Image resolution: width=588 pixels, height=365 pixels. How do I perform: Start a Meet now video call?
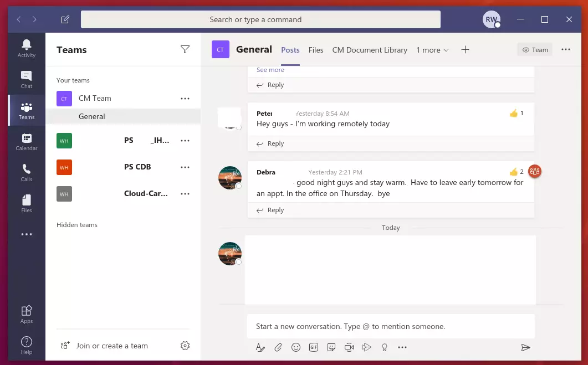(349, 347)
